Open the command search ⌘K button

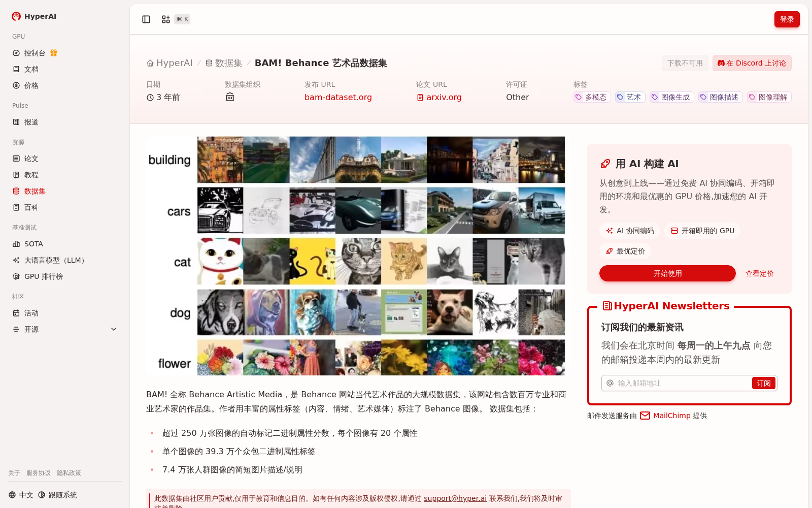pos(176,19)
